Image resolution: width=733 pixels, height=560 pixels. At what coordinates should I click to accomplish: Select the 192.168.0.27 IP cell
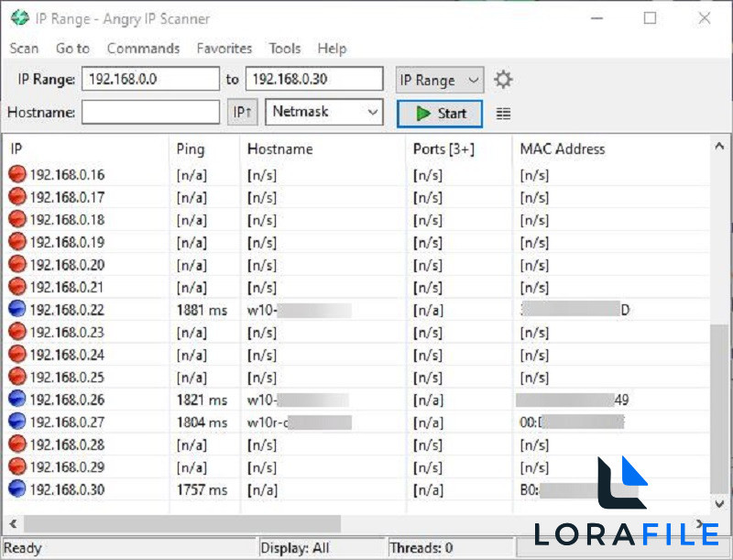click(x=67, y=423)
